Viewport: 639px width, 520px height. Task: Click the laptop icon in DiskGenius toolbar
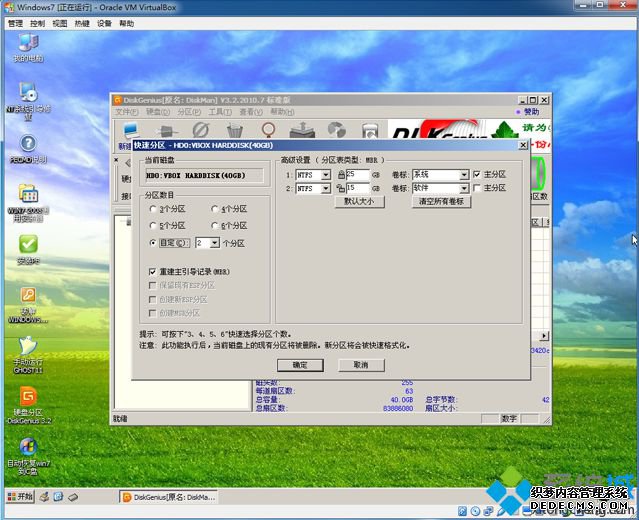point(131,130)
